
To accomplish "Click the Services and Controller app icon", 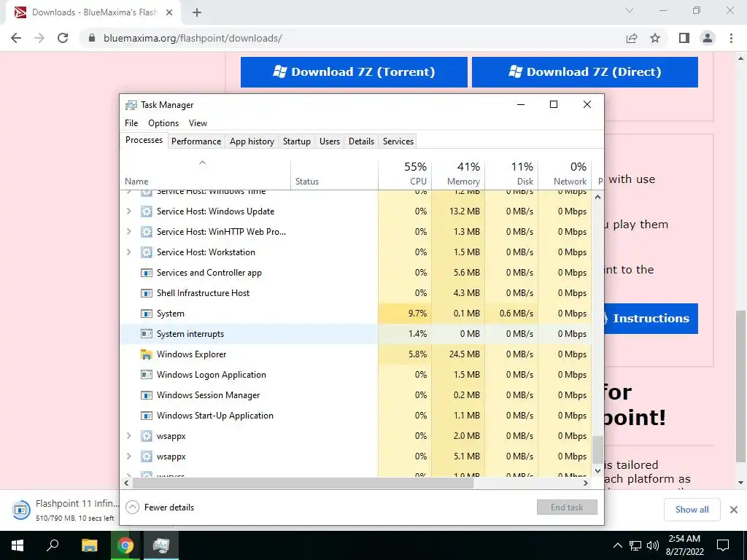I will tap(146, 273).
